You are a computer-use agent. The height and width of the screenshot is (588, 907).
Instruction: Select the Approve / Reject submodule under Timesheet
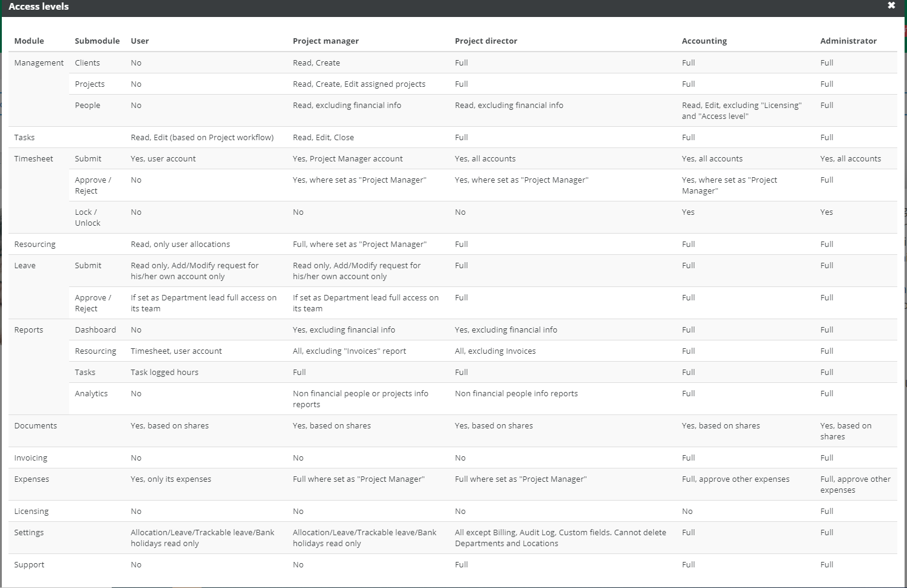(93, 185)
